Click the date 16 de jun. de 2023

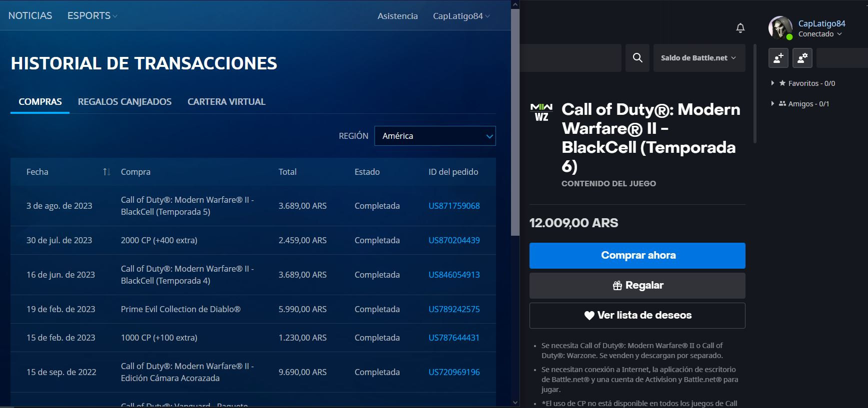click(x=60, y=275)
